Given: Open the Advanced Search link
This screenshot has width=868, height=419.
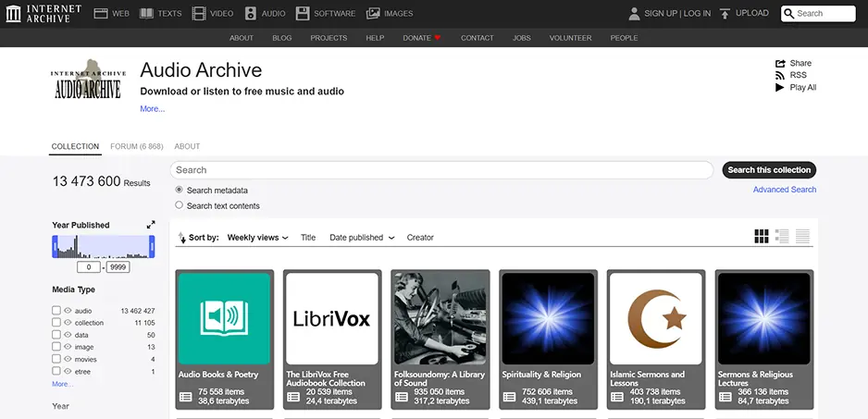Looking at the screenshot, I should (785, 190).
